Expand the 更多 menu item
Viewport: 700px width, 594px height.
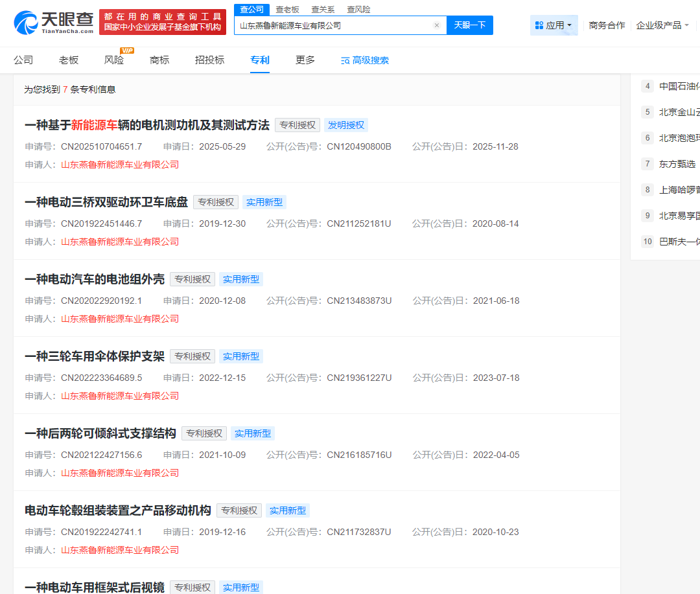[305, 60]
